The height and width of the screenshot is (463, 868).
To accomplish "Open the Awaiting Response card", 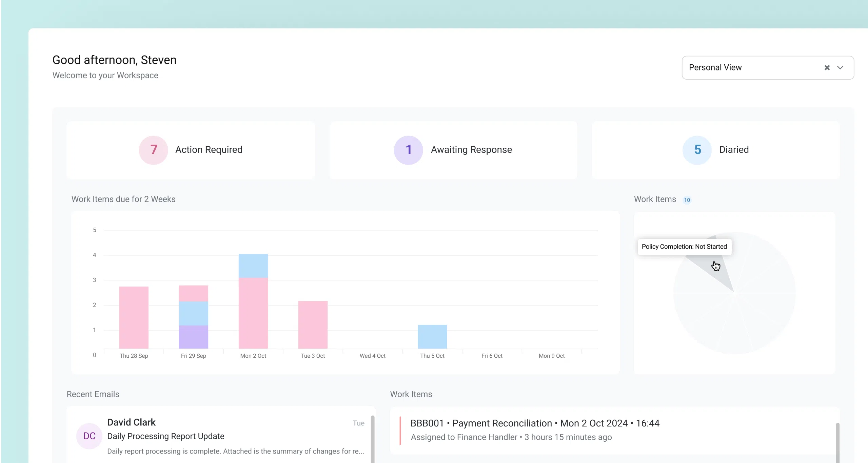I will 471,150.
